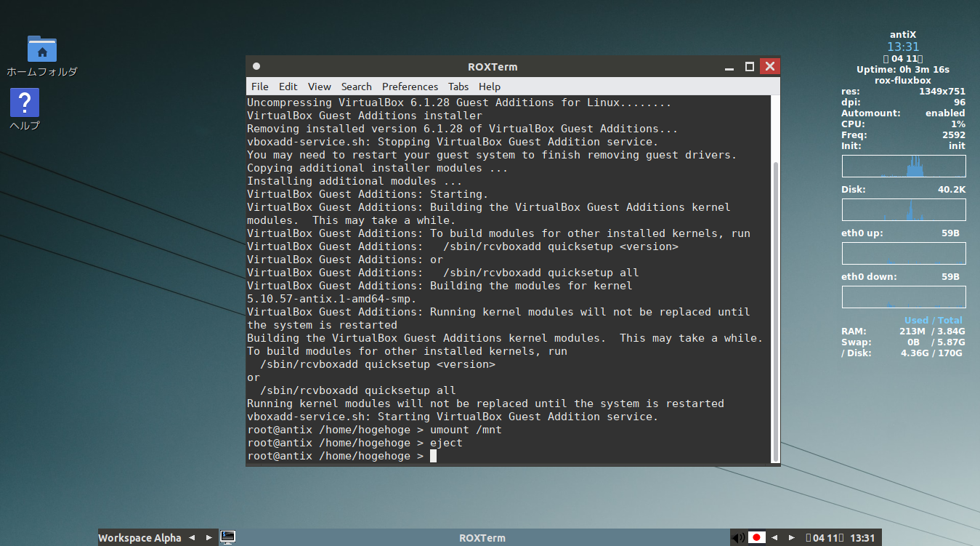Click the rox-fluxbox label in conky
Screen dimensions: 980x546
click(x=903, y=81)
